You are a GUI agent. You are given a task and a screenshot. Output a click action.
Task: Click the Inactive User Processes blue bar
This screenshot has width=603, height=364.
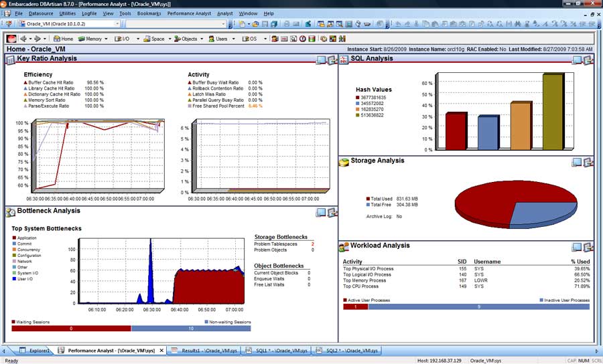(x=479, y=306)
